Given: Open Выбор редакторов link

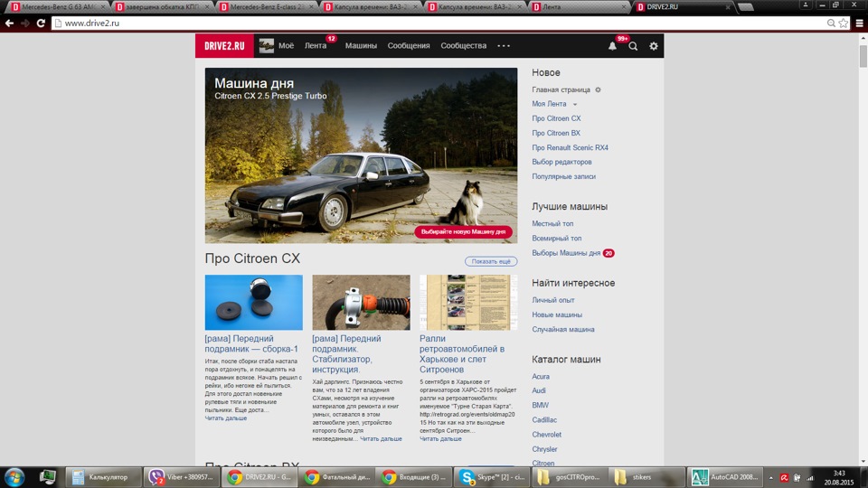Looking at the screenshot, I should pos(561,162).
